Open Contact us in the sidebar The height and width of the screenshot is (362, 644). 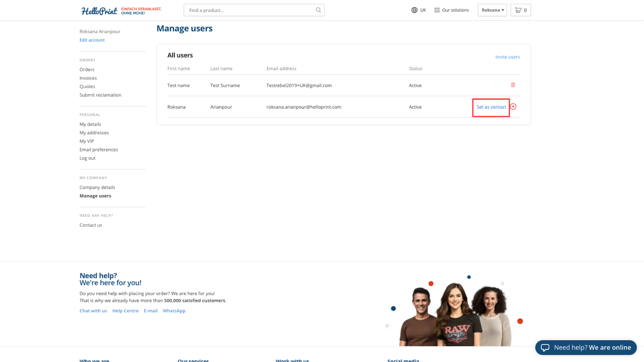(x=91, y=225)
